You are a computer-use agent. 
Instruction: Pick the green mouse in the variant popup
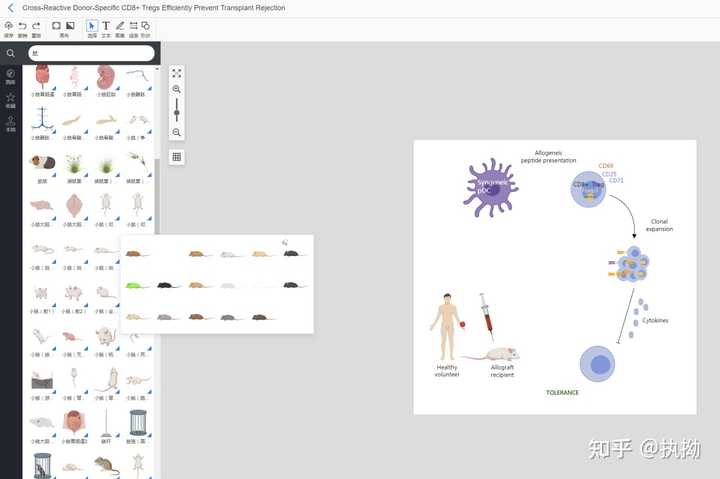coord(136,286)
